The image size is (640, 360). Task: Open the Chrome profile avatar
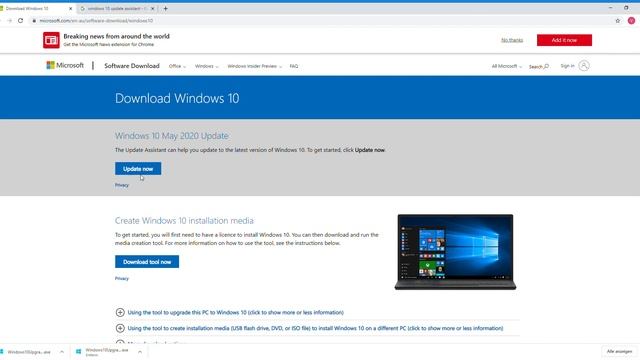tap(631, 20)
